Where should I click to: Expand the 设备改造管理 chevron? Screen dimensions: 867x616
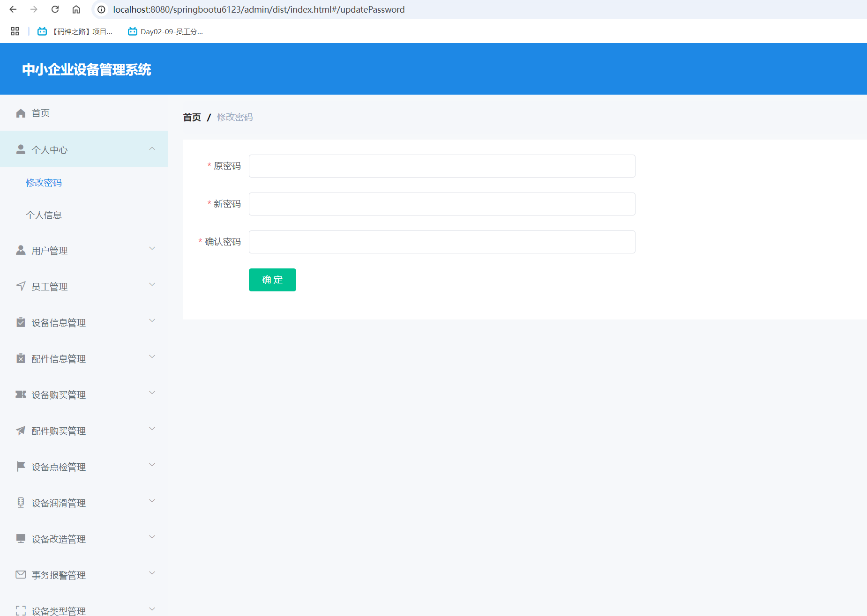[x=152, y=537]
